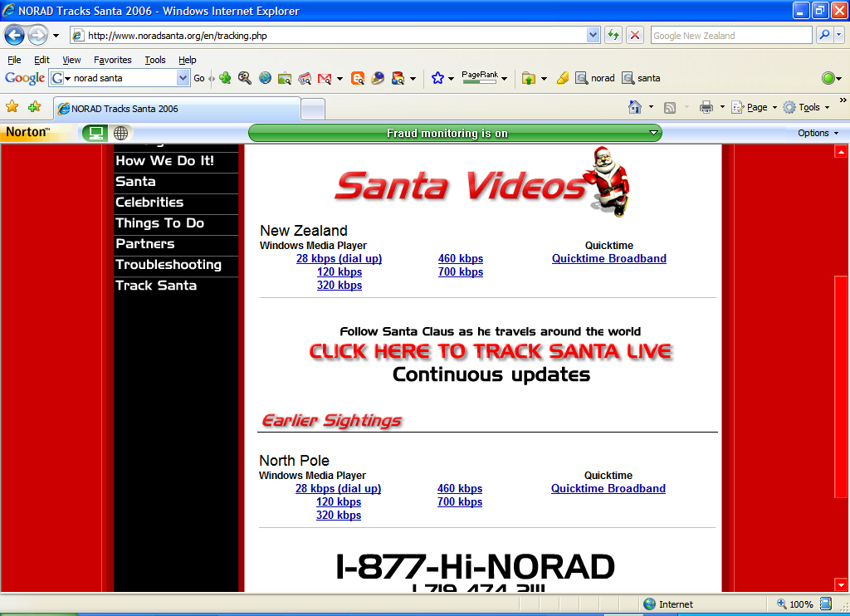Open the Page menu dropdown
Screen dimensions: 850x616
755,107
